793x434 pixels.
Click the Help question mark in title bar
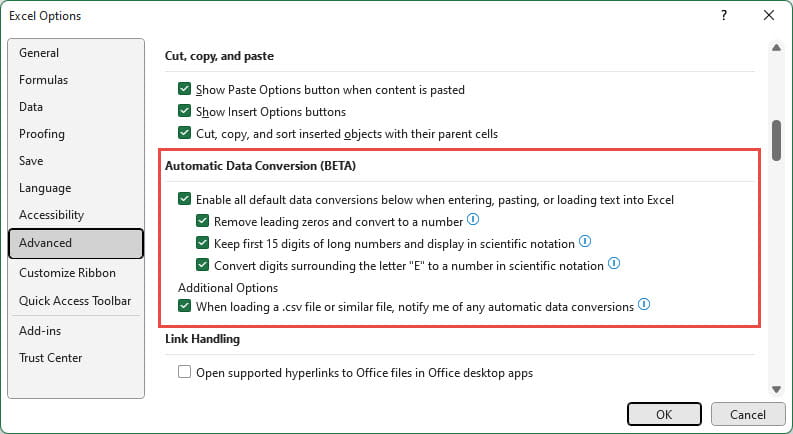click(x=722, y=15)
